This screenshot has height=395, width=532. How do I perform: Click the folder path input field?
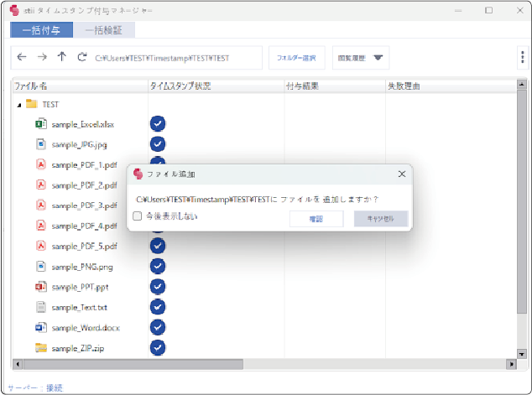pos(175,58)
